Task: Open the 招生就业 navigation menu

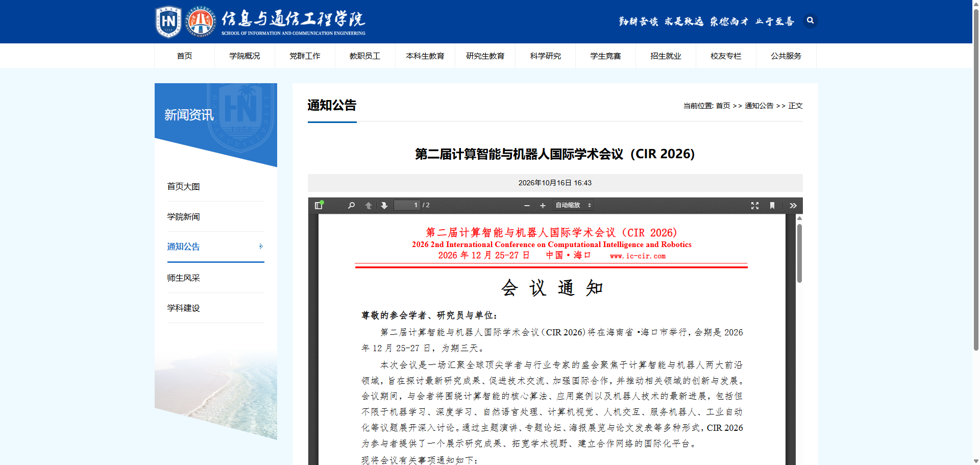Action: [x=666, y=56]
